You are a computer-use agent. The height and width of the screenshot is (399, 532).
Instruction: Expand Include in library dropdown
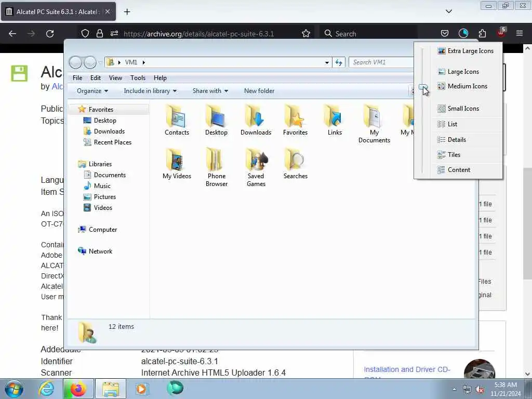pos(150,91)
